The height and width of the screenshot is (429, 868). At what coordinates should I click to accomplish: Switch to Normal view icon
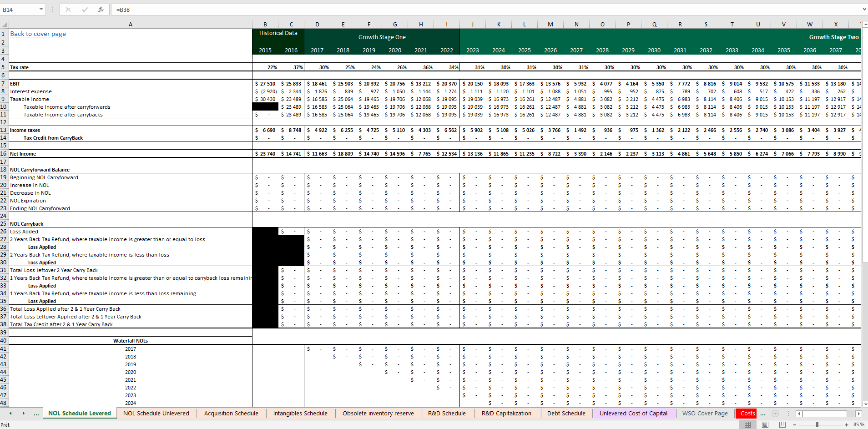pos(747,424)
